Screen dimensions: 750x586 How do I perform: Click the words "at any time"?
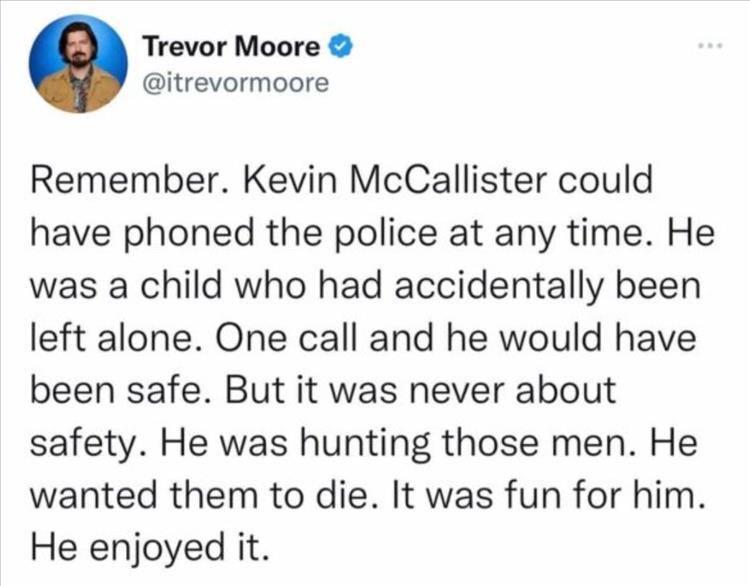(533, 238)
